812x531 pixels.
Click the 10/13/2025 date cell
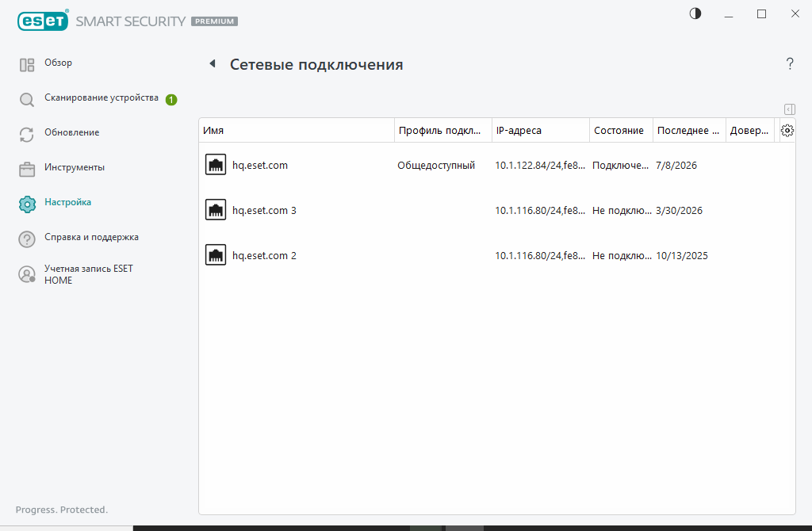681,255
